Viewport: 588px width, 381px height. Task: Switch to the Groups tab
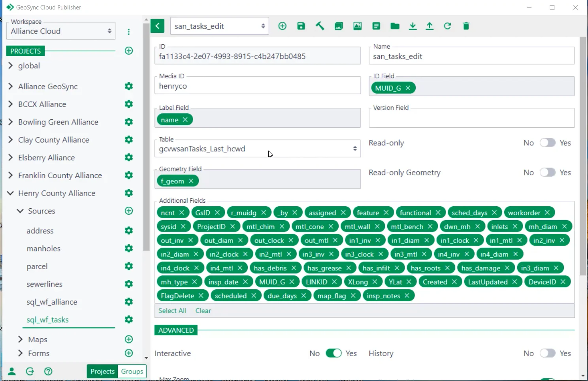[132, 371]
